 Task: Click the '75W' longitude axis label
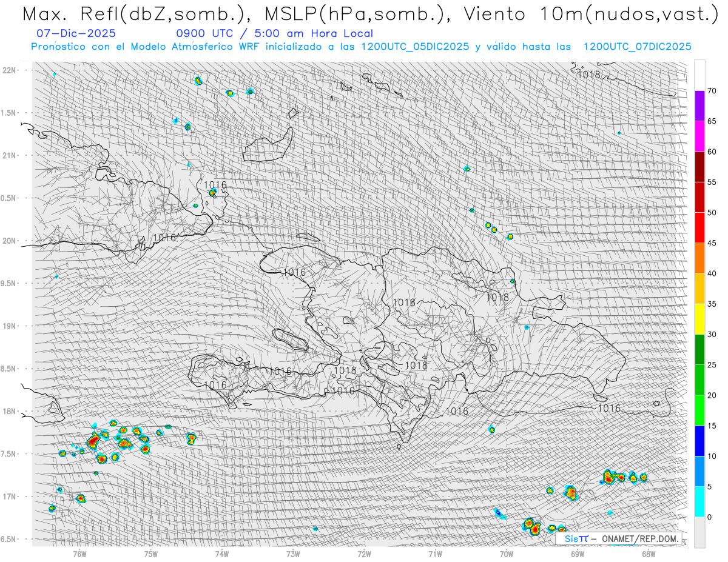coord(150,553)
